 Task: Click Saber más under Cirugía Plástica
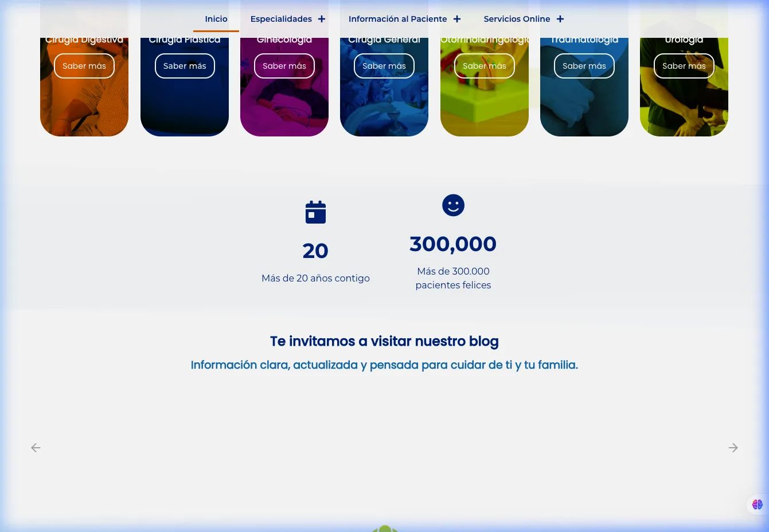184,66
